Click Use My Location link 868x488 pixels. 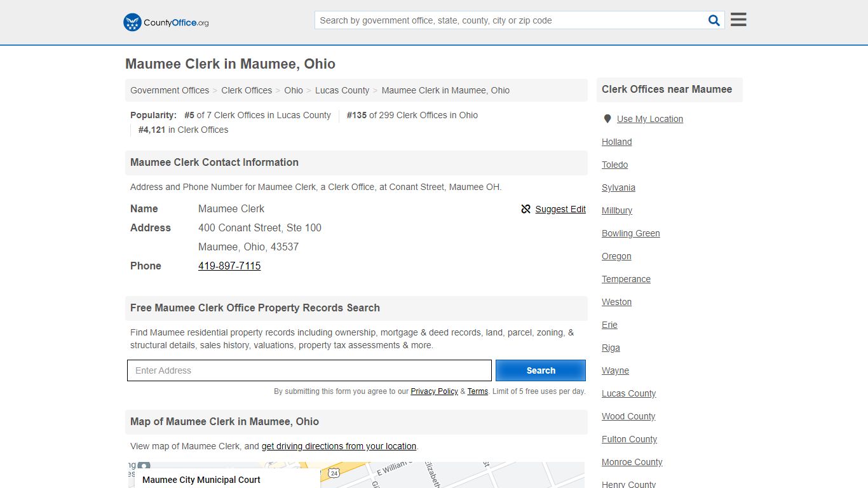[650, 119]
